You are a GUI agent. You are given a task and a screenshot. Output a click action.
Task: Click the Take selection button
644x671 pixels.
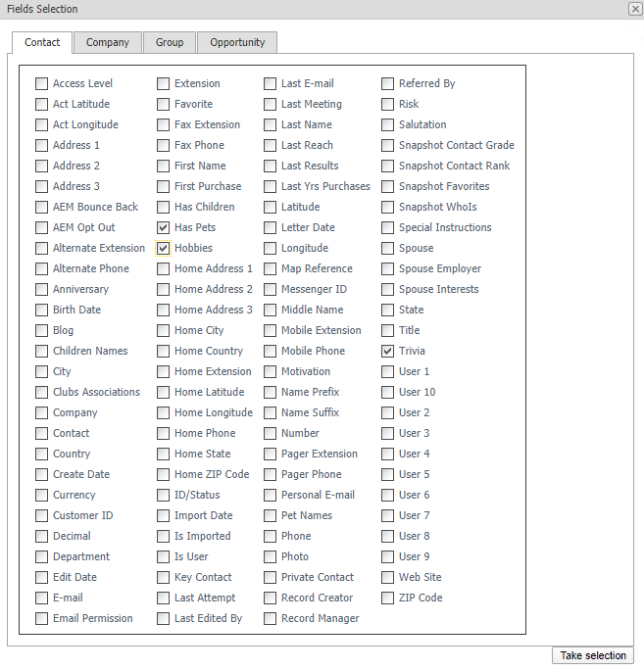point(593,655)
